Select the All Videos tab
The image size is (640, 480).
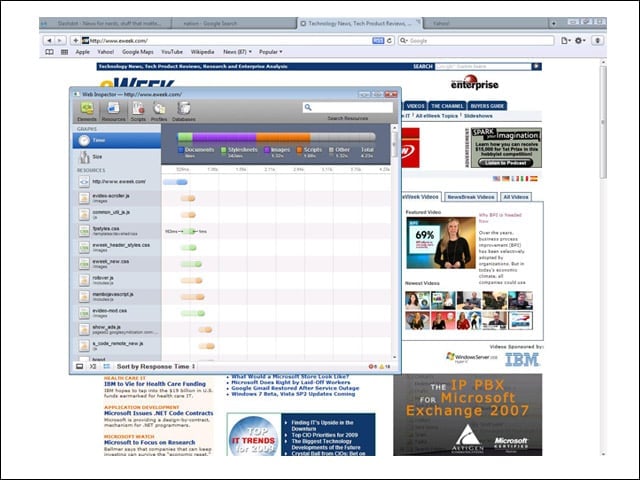pyautogui.click(x=516, y=197)
